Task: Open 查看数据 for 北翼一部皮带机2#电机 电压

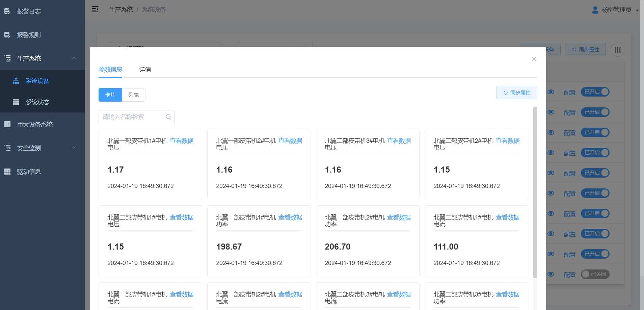Action: pyautogui.click(x=290, y=141)
